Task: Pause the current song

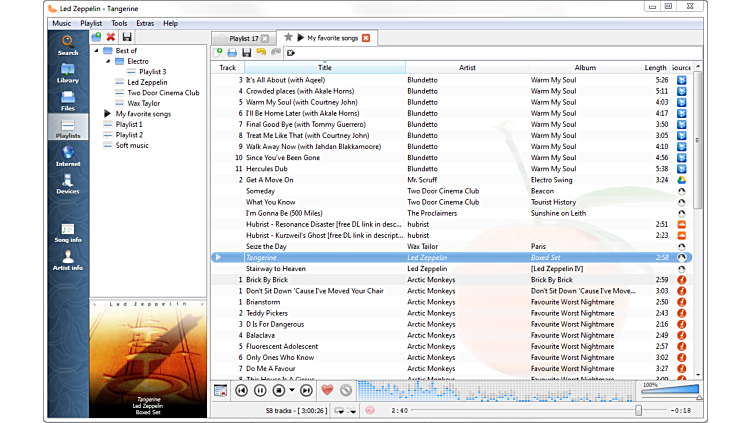Action: [261, 390]
